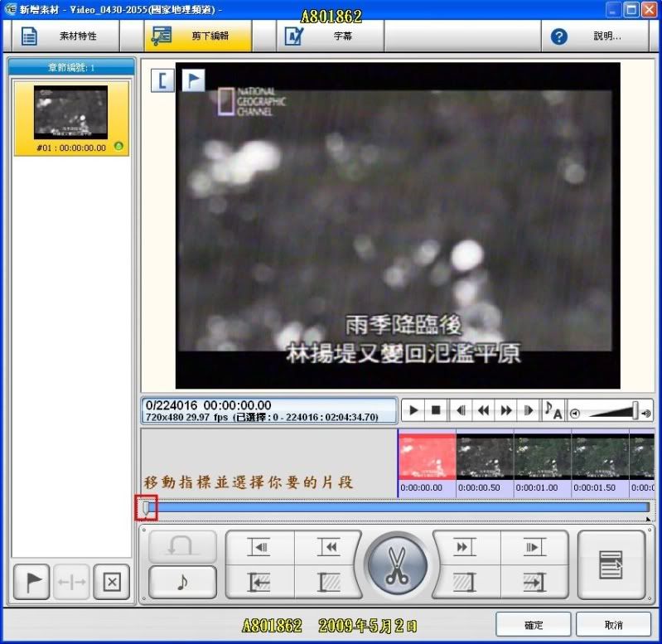Image resolution: width=662 pixels, height=644 pixels.
Task: Switch to the 剪下編輯 tab
Action: click(197, 36)
